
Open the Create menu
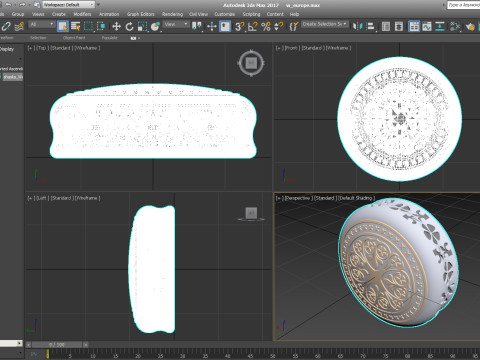click(x=59, y=14)
